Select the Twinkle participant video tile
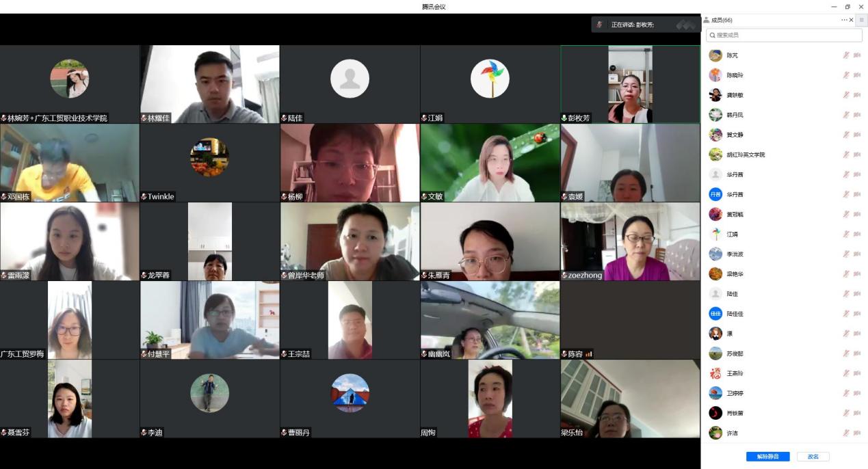Viewport: 868px width, 469px height. tap(209, 163)
